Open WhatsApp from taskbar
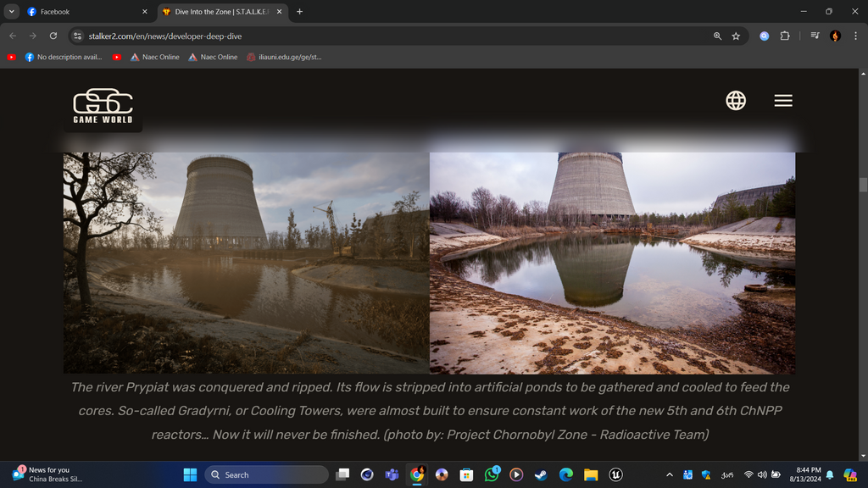Screen dimensions: 868x488 492,474
